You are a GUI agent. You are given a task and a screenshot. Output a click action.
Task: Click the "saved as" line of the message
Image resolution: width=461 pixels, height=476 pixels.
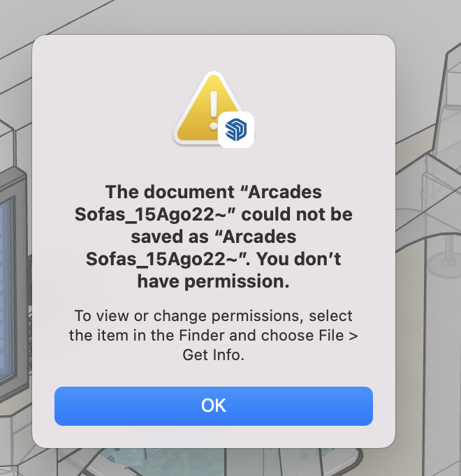(x=214, y=237)
